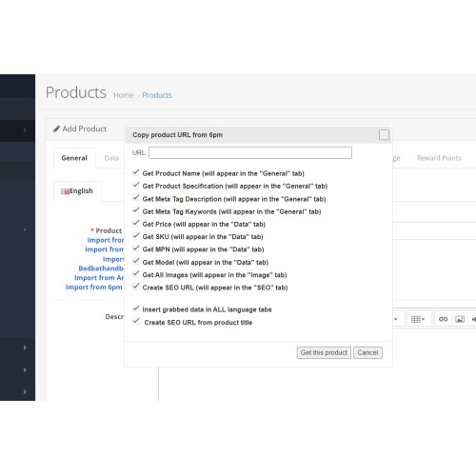Click the Cancel button
The image size is (476, 476).
tap(367, 352)
